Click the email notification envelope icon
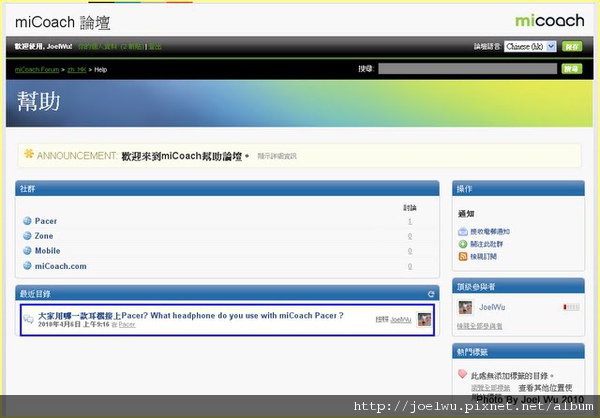The width and height of the screenshot is (600, 418). (x=463, y=231)
